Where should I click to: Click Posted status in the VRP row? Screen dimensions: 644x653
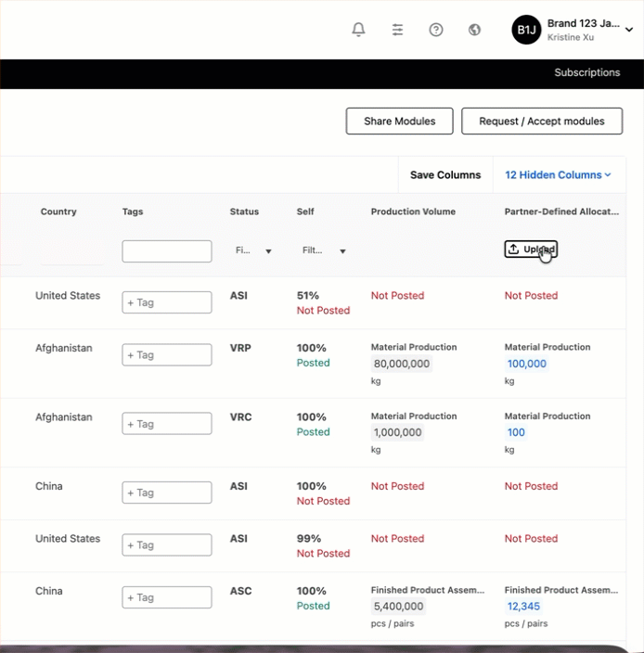[x=314, y=363]
